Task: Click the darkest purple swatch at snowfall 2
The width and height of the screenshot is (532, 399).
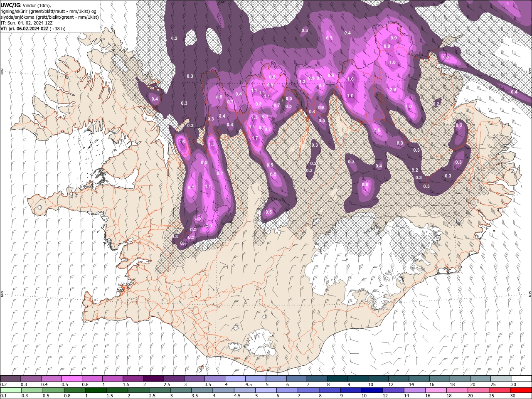Action: (x=153, y=379)
